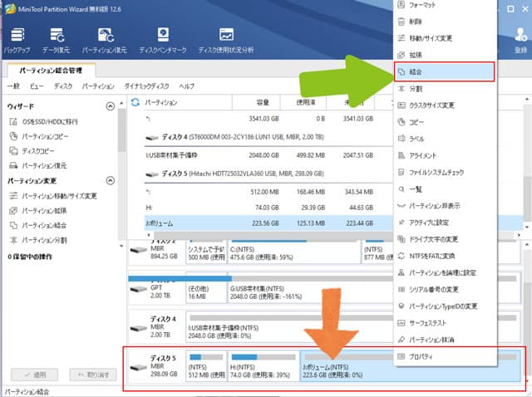
Task: Click sidebar パーティション結合
Action: 37,225
